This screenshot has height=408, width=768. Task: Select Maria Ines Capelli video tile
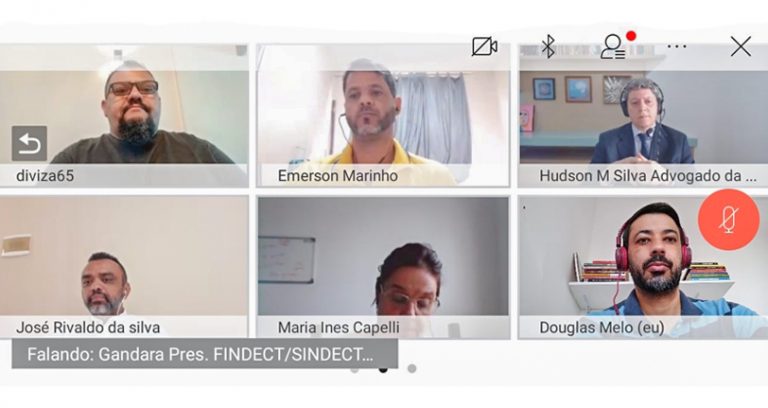(383, 267)
